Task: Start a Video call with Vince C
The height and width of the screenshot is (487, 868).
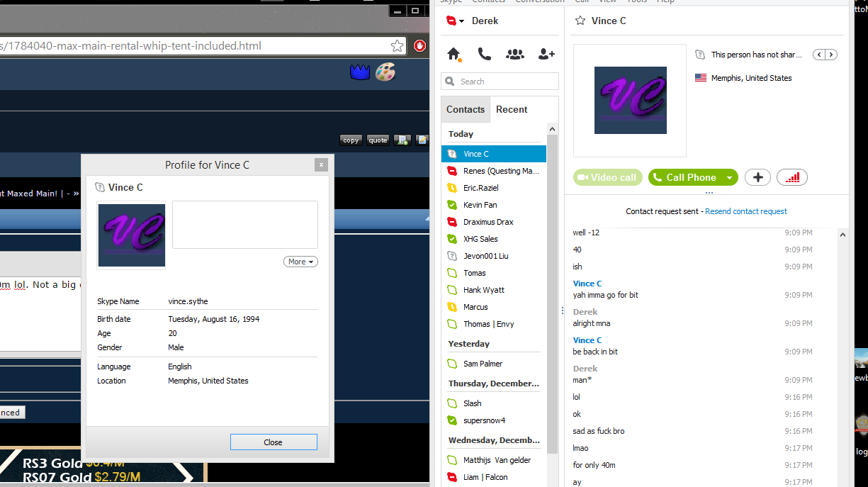Action: tap(608, 177)
